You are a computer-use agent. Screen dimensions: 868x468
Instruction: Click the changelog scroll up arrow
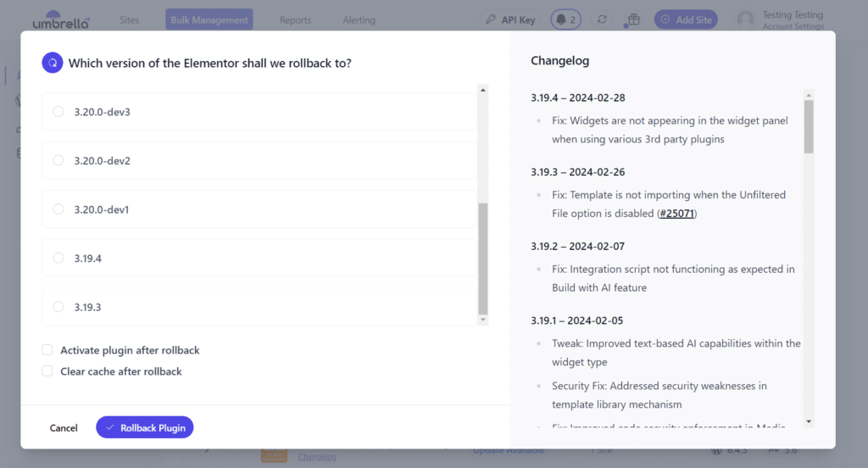pos(809,95)
